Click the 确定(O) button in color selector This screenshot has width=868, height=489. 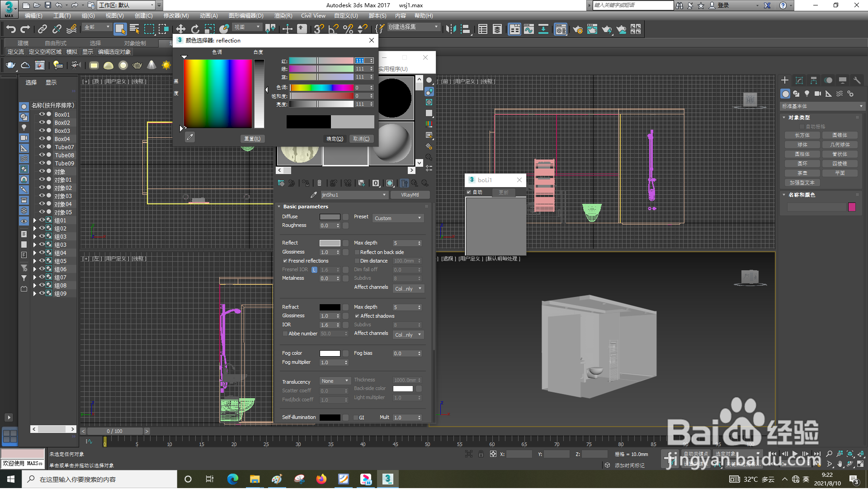335,139
